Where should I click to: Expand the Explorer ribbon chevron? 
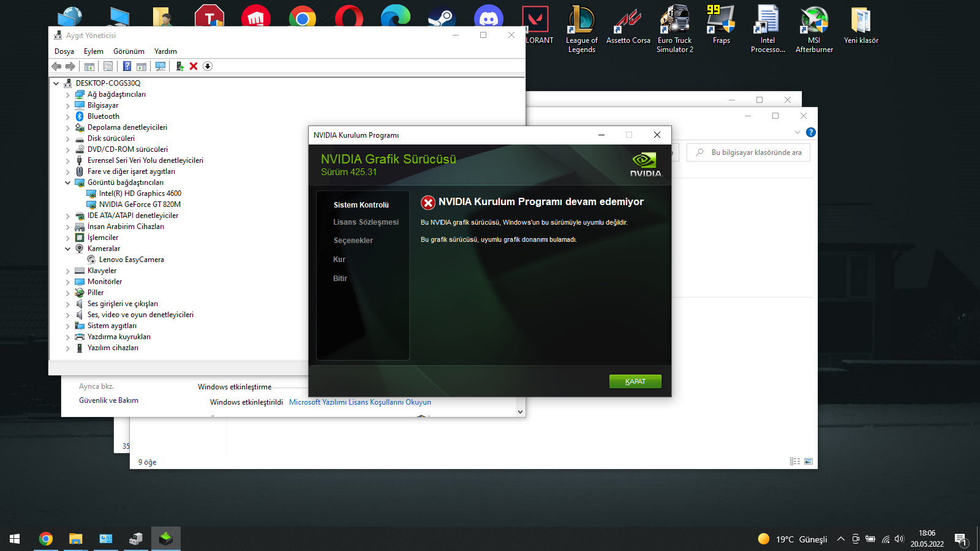click(x=797, y=132)
